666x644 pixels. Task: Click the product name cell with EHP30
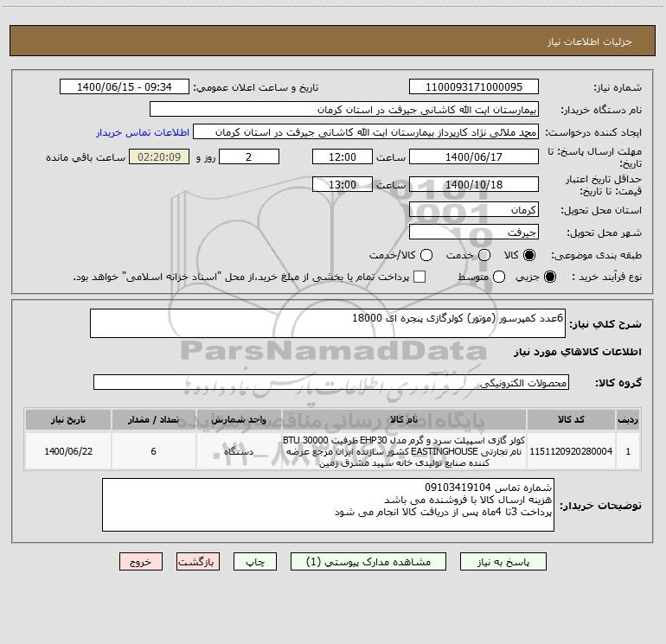coord(404,451)
